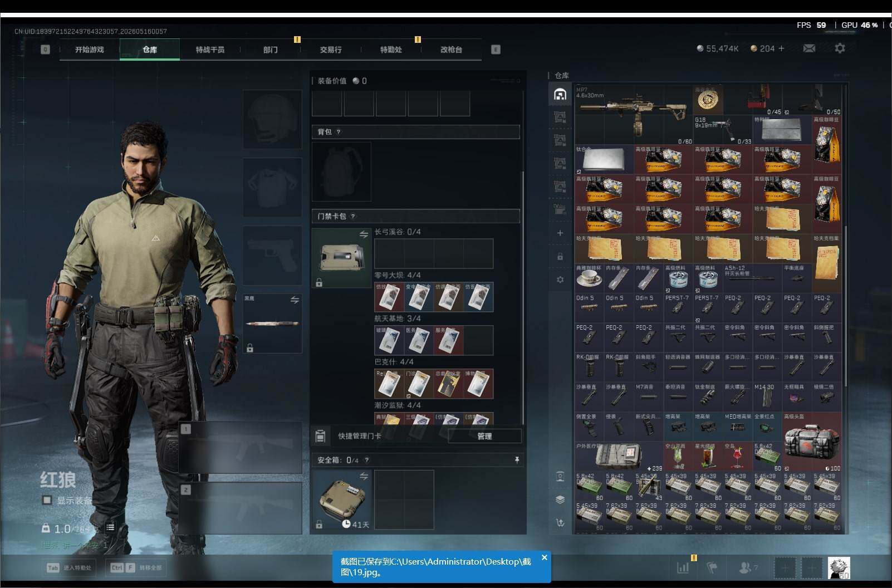The width and height of the screenshot is (892, 588).
Task: Open the friends icon in bottom bar
Action: pyautogui.click(x=747, y=567)
